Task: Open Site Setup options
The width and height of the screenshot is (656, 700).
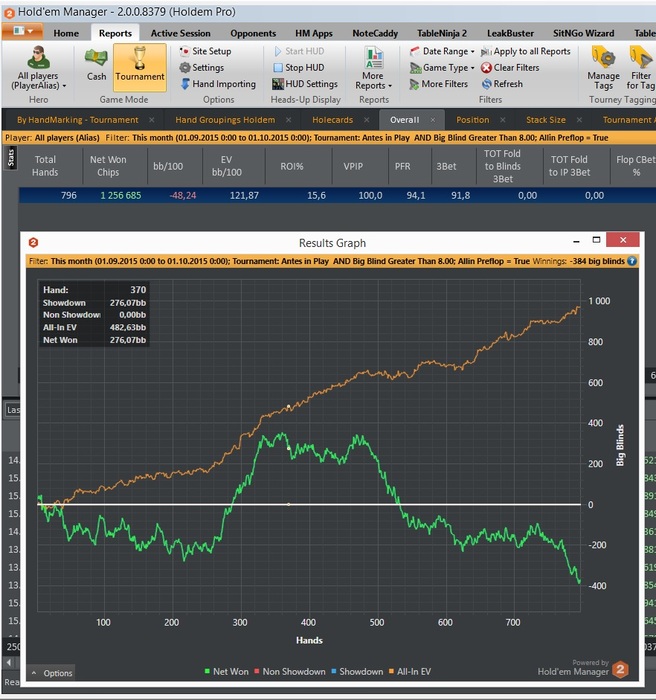Action: click(x=205, y=51)
